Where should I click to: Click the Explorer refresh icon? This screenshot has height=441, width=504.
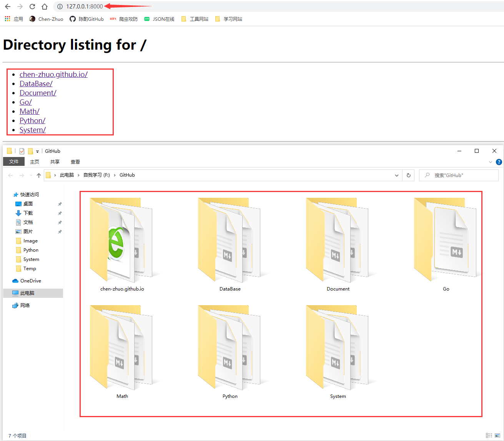point(409,175)
